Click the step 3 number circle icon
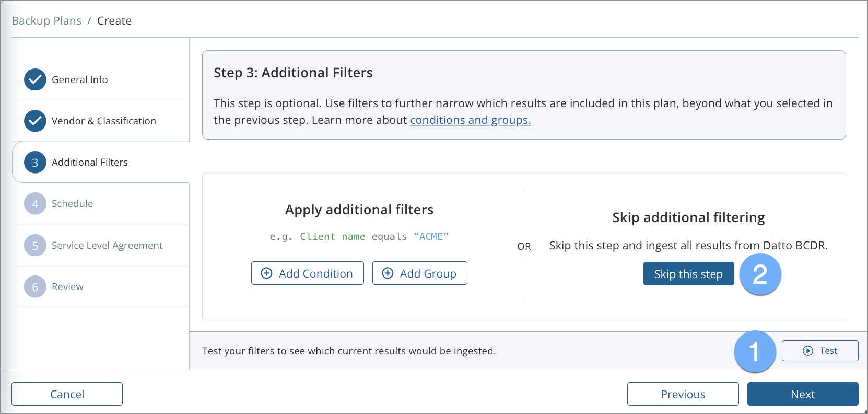 (35, 163)
